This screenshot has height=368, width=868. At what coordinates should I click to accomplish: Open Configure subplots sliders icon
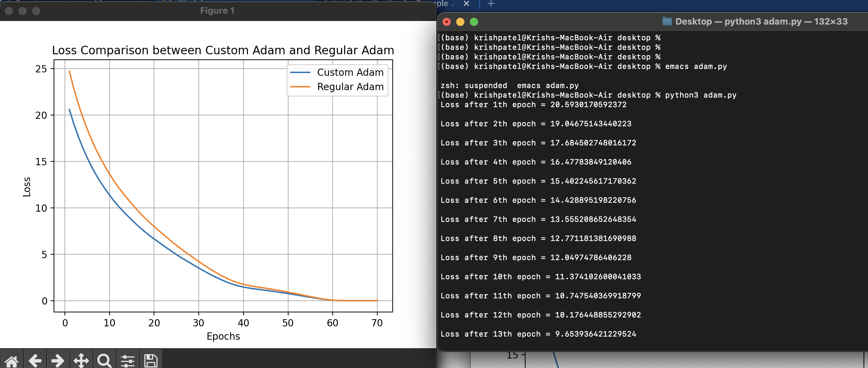[x=127, y=360]
